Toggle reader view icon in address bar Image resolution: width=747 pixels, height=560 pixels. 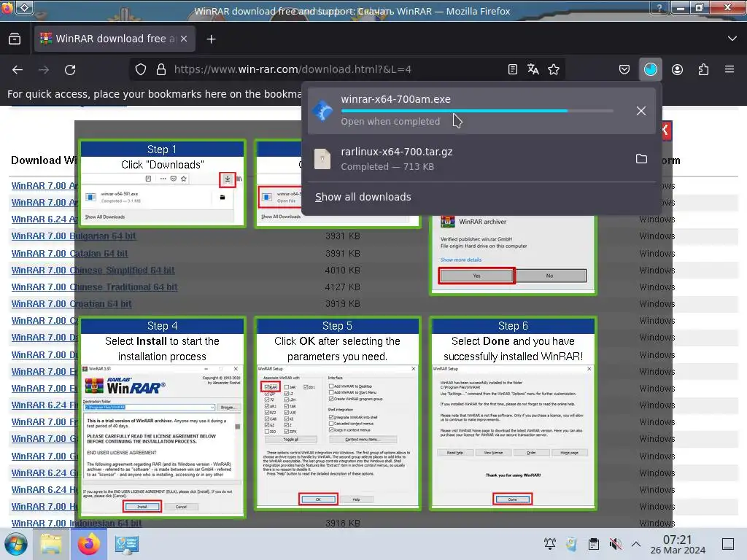pos(513,69)
